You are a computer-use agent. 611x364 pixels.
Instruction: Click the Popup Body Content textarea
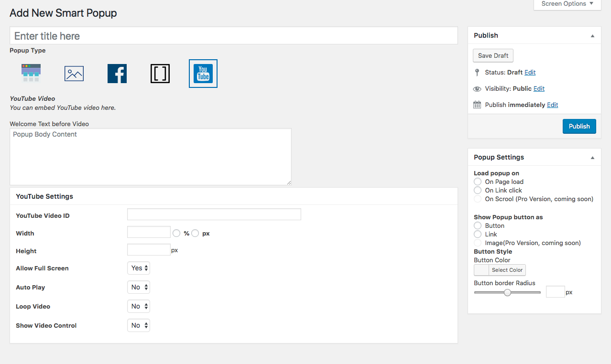tap(151, 157)
